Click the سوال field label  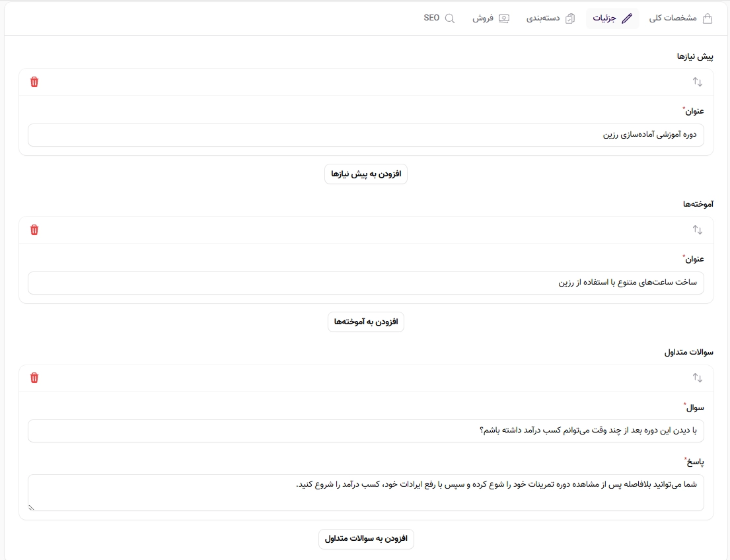click(694, 407)
